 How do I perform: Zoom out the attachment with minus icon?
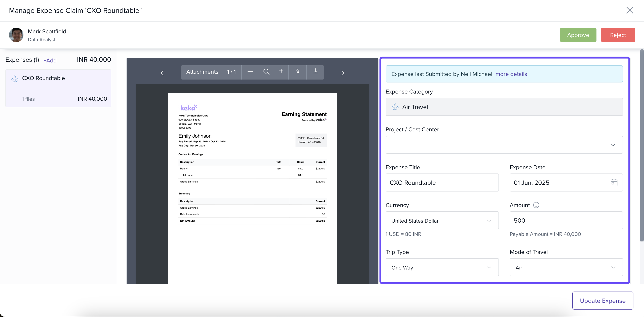coord(250,72)
